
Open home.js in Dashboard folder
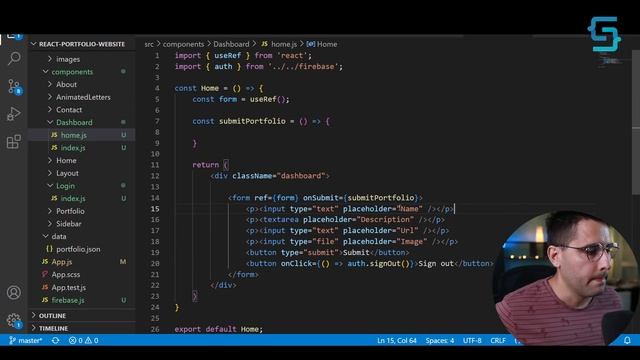click(73, 135)
